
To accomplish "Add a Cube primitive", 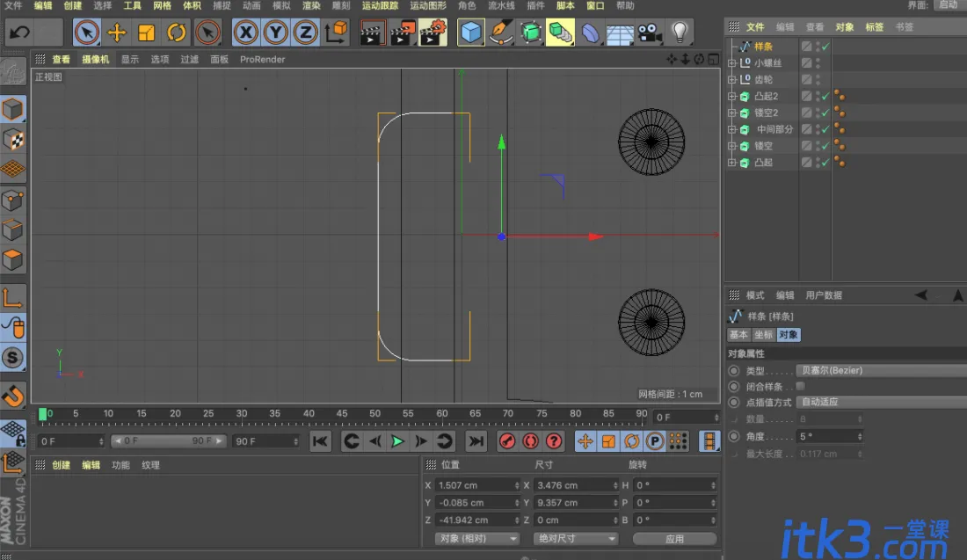I will [x=470, y=32].
